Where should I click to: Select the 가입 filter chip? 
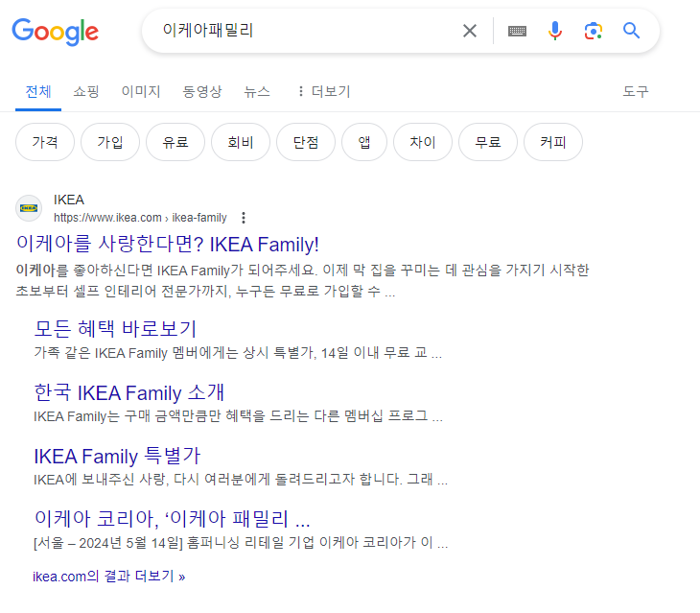[110, 142]
